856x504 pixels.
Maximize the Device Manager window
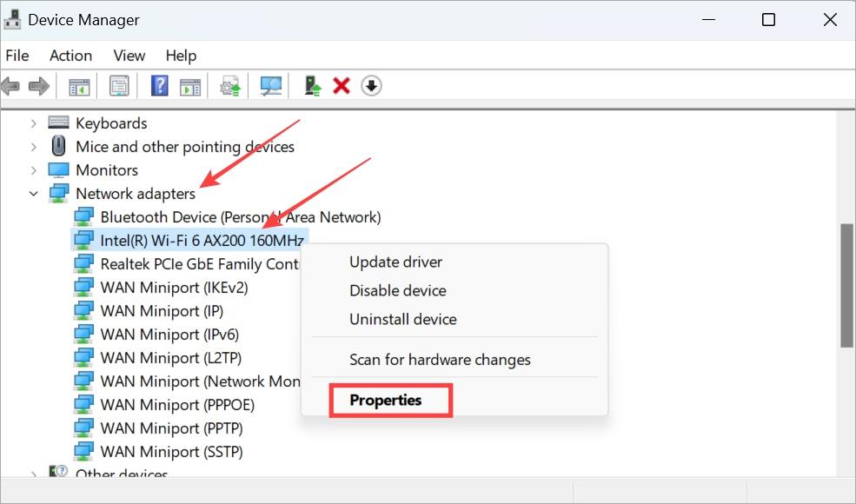pos(768,20)
